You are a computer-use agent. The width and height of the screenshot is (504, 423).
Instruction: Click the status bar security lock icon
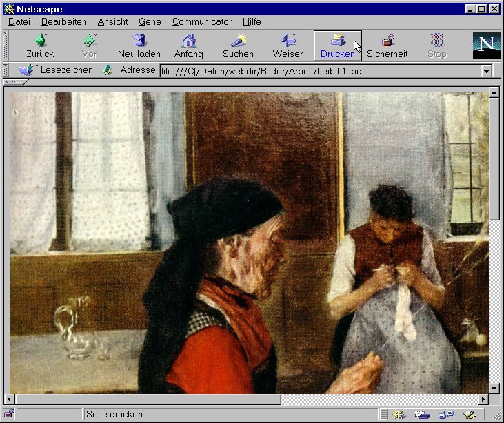9,414
